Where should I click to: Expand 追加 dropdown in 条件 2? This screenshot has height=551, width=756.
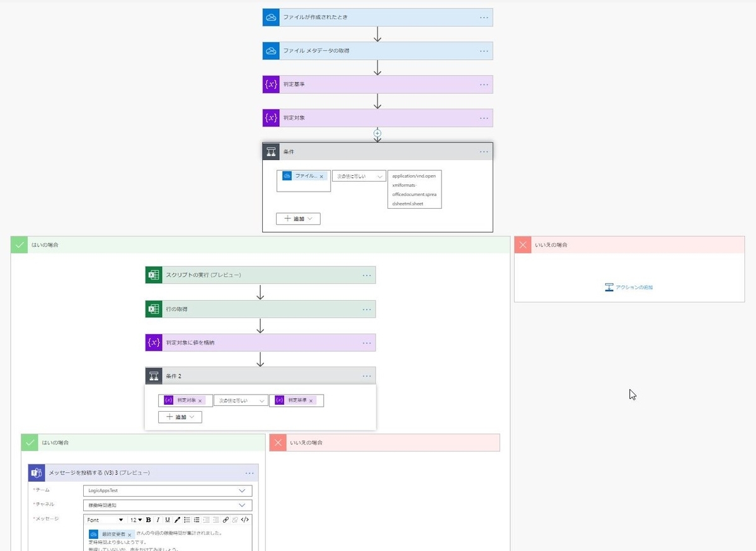click(x=180, y=417)
